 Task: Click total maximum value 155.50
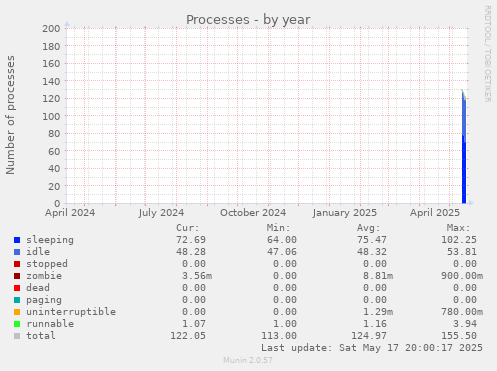tap(459, 336)
